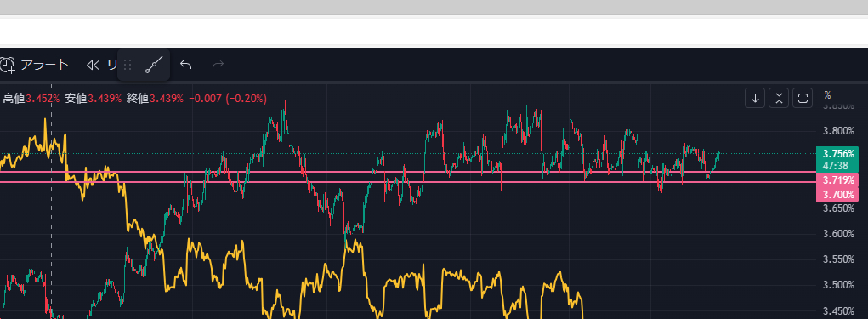Click the 3.450% price axis value
Image resolution: width=868 pixels, height=319 pixels.
click(838, 310)
